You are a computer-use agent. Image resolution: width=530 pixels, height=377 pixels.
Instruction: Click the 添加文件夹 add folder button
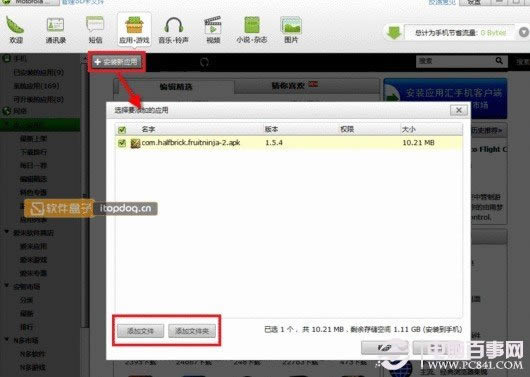click(192, 331)
